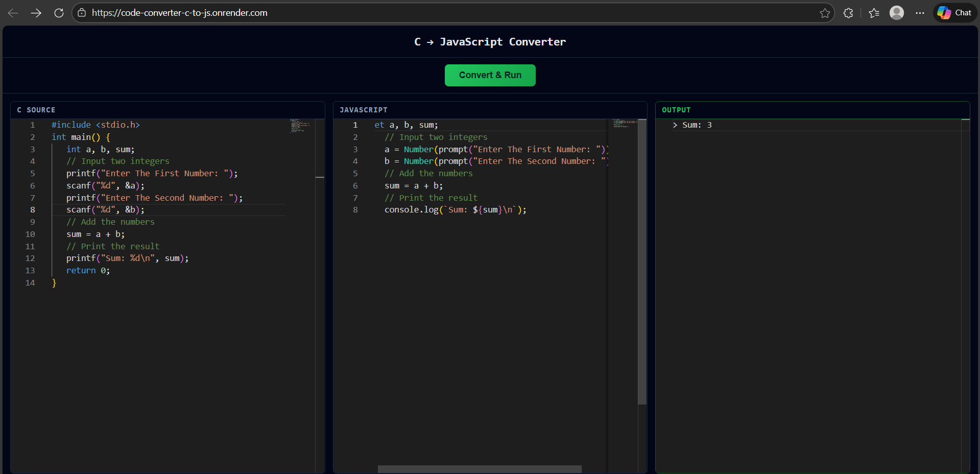
Task: Click JavaScript comment '// Print the result'
Action: pos(431,198)
